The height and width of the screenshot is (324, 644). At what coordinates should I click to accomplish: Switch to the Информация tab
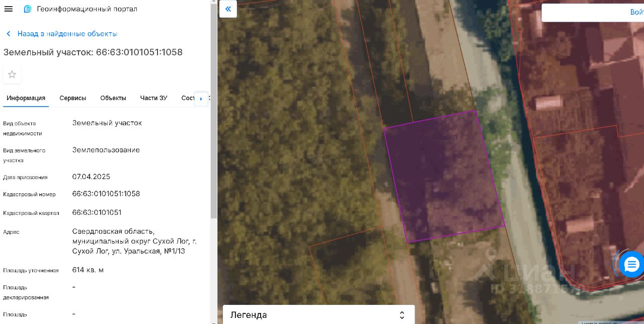point(26,98)
